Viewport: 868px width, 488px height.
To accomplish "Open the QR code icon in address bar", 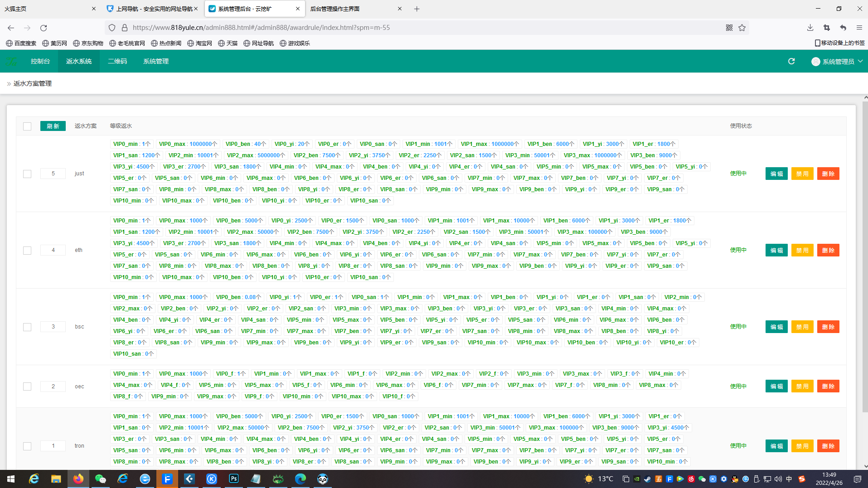I will [729, 28].
